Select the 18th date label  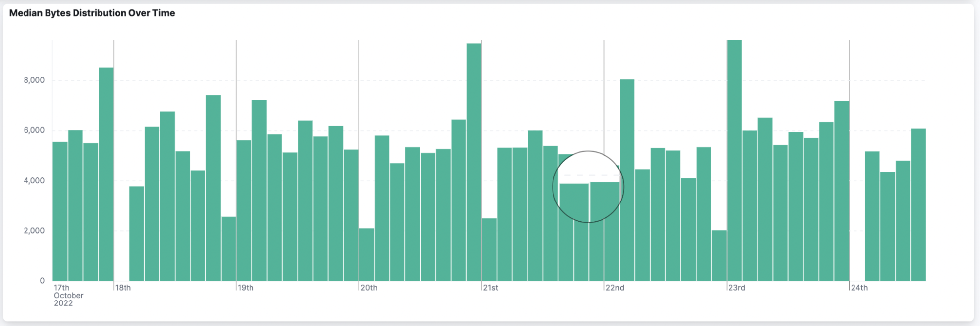123,288
